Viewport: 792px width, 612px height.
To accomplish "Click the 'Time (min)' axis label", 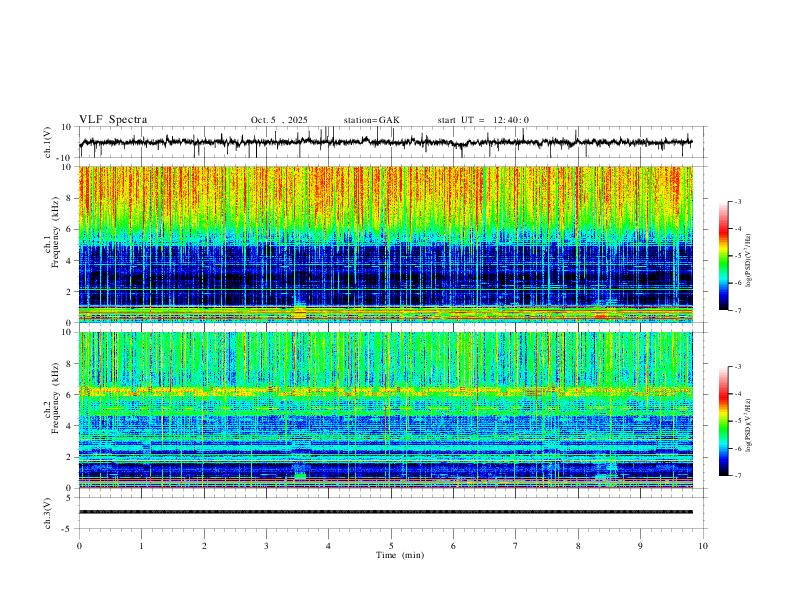I will point(400,555).
